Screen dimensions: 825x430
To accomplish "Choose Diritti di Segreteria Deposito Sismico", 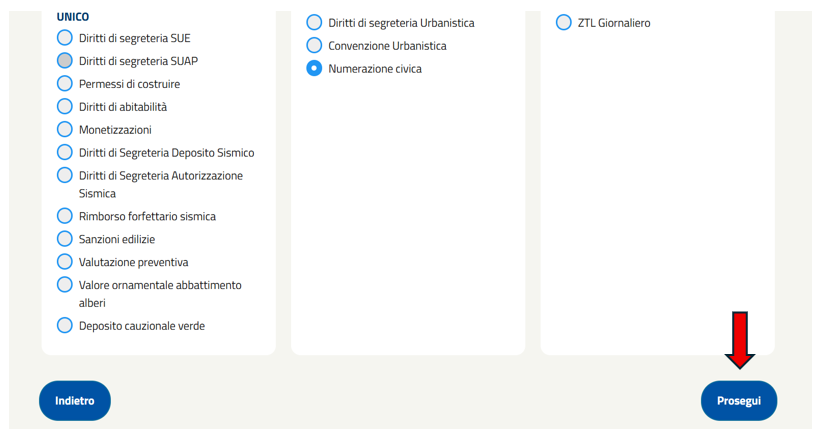I will [x=65, y=153].
